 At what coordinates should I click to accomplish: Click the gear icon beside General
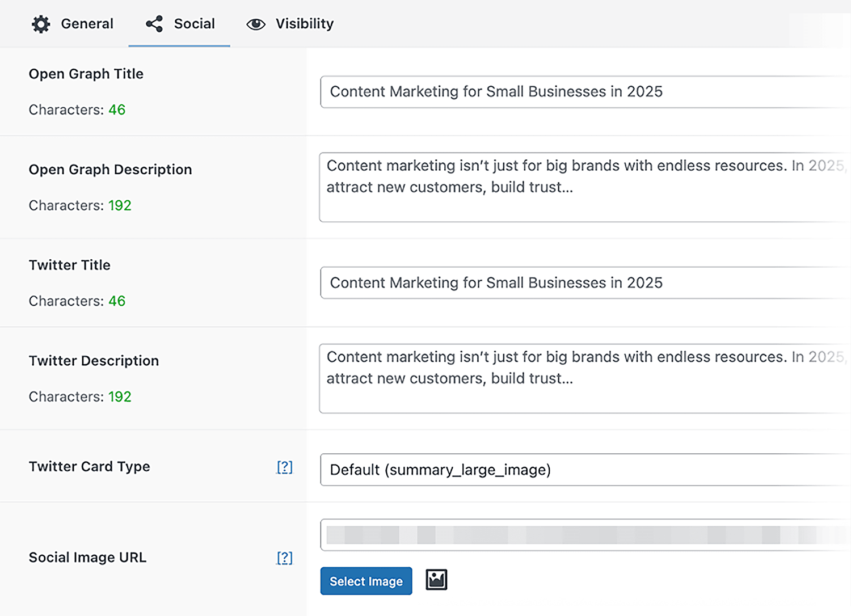41,24
